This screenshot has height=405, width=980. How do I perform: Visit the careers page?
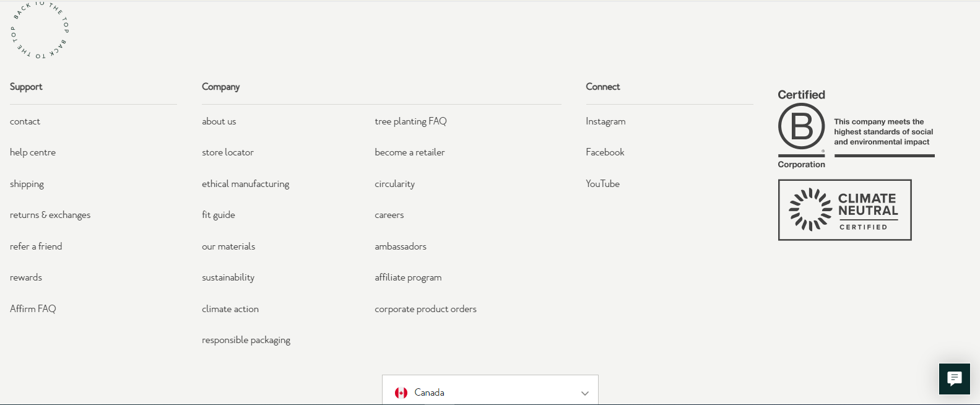tap(389, 215)
